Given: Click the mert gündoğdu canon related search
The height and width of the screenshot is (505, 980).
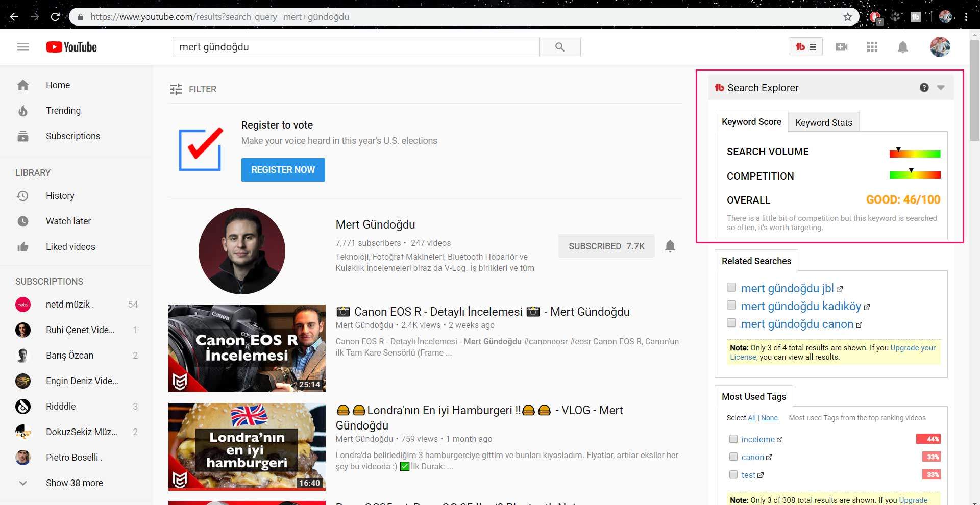Looking at the screenshot, I should pyautogui.click(x=797, y=324).
